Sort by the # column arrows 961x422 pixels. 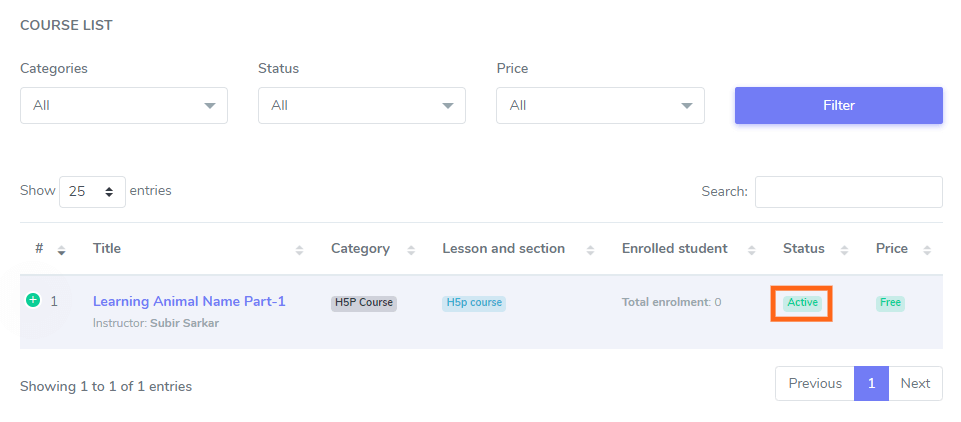61,250
